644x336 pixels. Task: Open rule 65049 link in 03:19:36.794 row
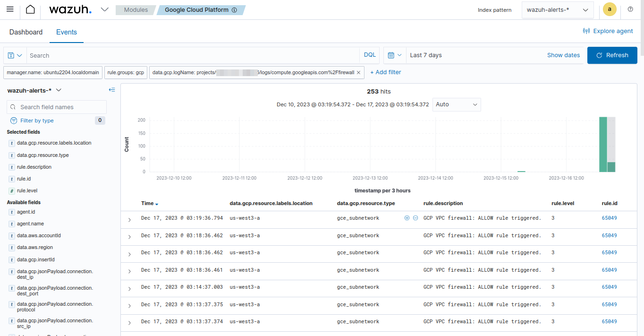(609, 218)
